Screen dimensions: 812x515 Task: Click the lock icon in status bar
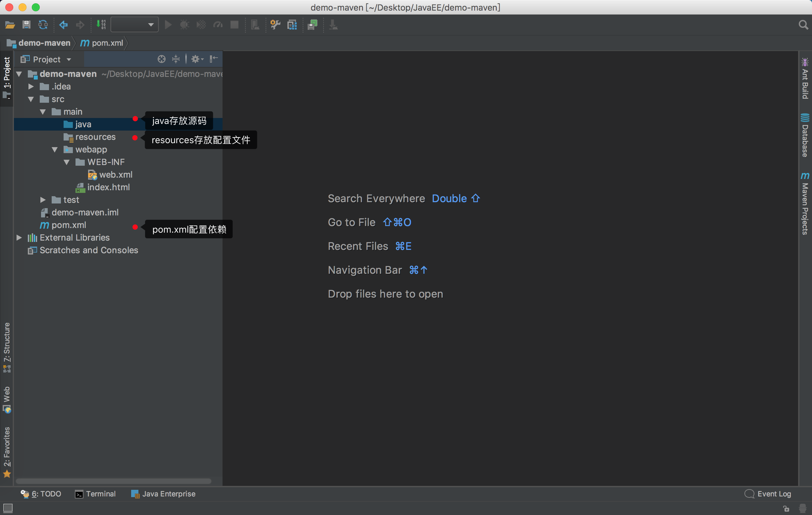click(x=787, y=508)
